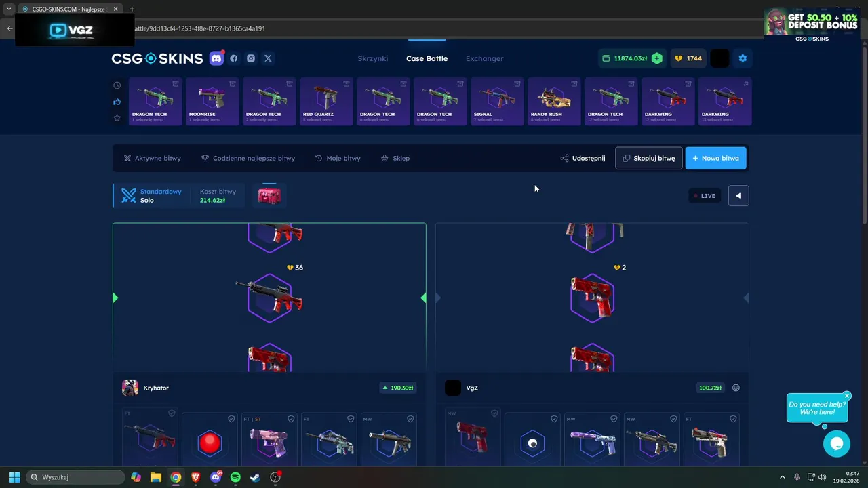
Task: Open the Windows Start menu
Action: [x=14, y=477]
